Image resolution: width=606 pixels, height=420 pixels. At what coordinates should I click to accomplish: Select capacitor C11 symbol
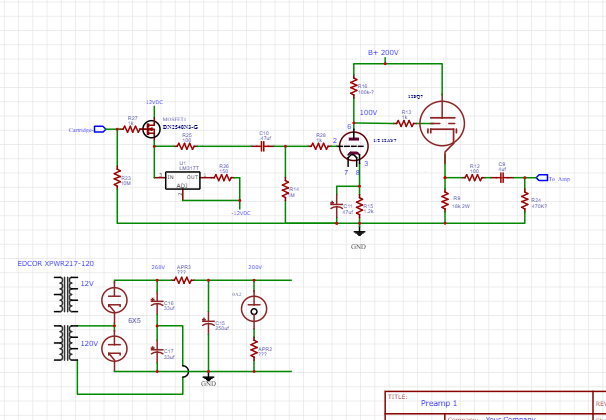(336, 206)
